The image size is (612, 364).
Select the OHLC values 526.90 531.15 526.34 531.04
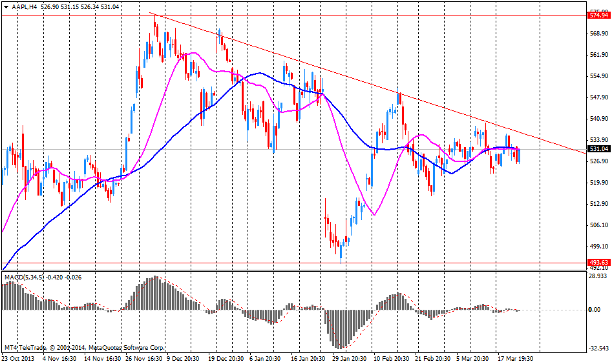pyautogui.click(x=80, y=6)
